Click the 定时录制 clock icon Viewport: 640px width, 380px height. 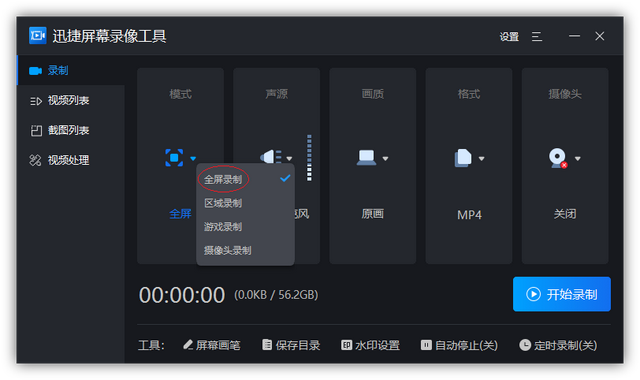tap(525, 345)
